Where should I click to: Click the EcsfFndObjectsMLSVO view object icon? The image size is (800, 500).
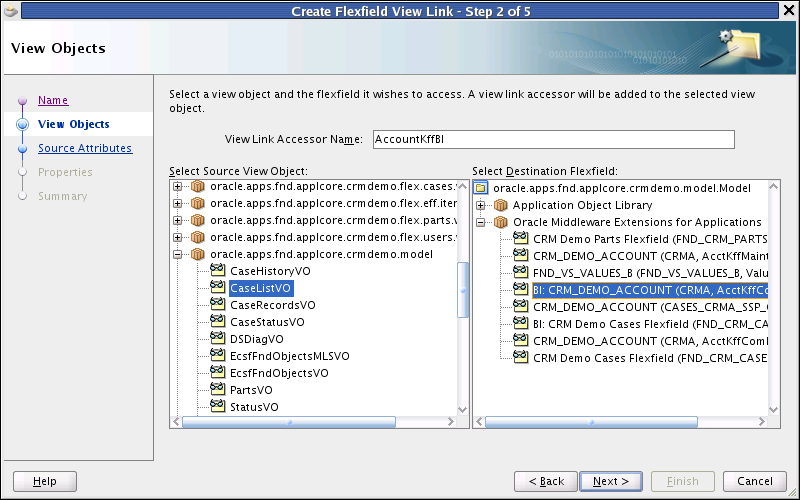217,355
